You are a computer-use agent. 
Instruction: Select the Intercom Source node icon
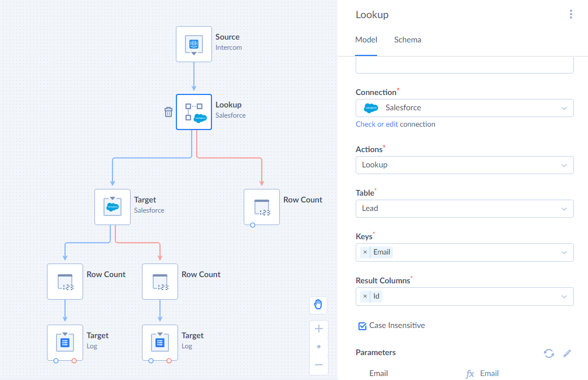point(194,44)
